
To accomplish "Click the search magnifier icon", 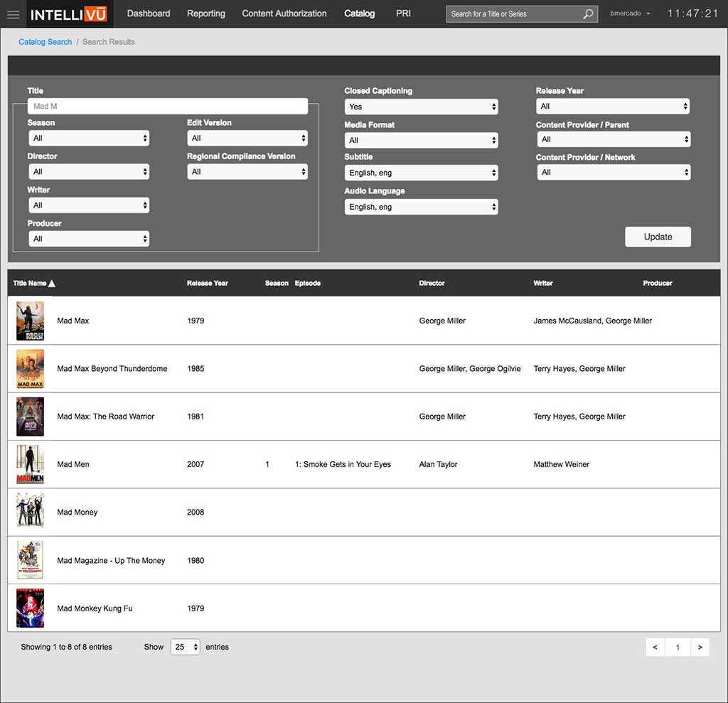I will [x=588, y=14].
